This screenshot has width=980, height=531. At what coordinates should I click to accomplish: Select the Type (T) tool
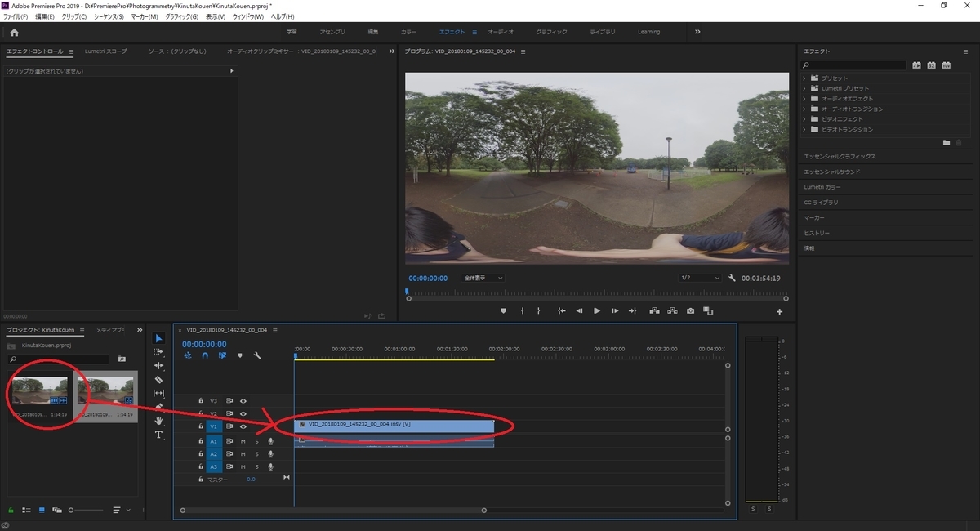[x=158, y=435]
